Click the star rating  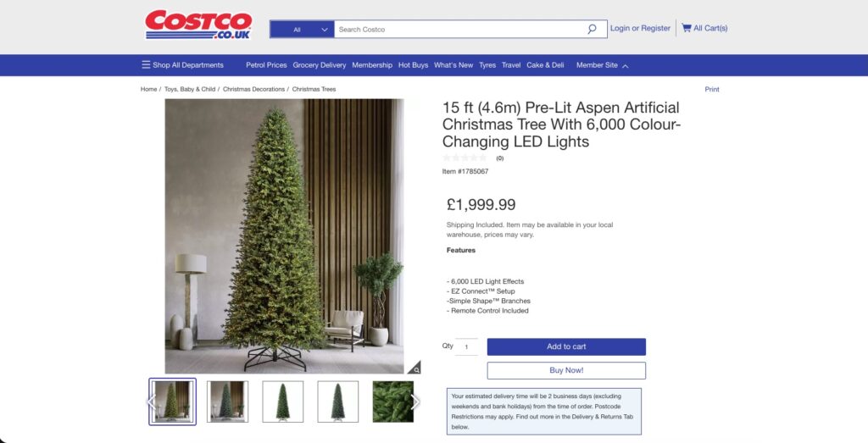tap(465, 158)
